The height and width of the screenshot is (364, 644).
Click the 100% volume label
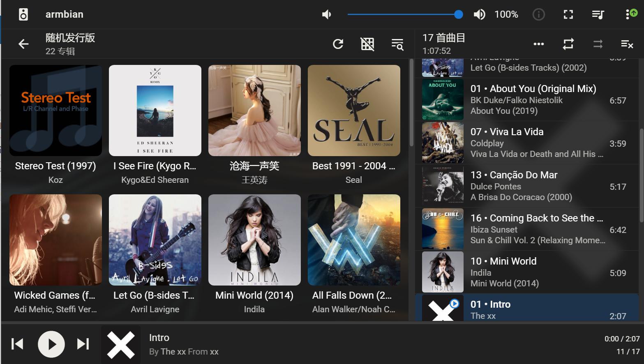click(506, 14)
